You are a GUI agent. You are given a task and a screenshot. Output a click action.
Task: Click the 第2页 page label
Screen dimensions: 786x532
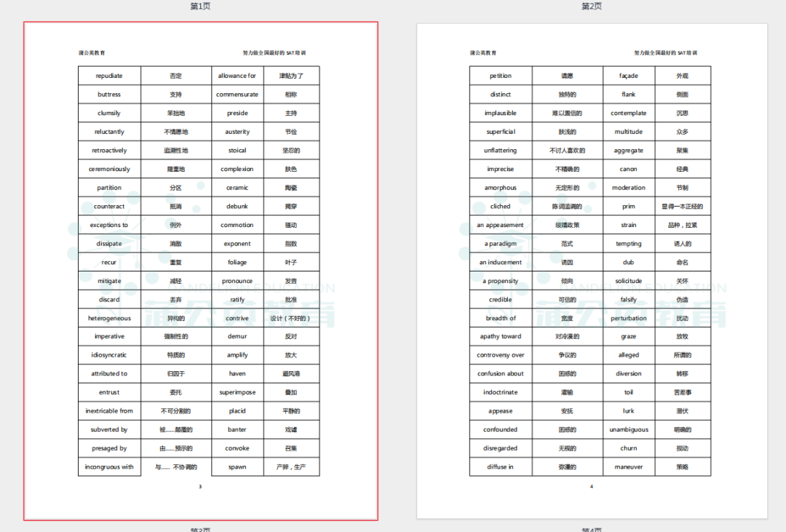point(592,7)
